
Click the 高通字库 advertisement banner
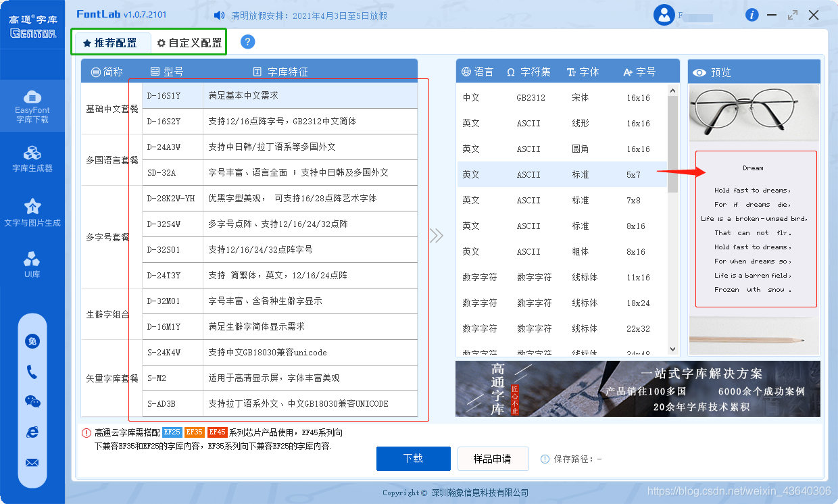(638, 388)
